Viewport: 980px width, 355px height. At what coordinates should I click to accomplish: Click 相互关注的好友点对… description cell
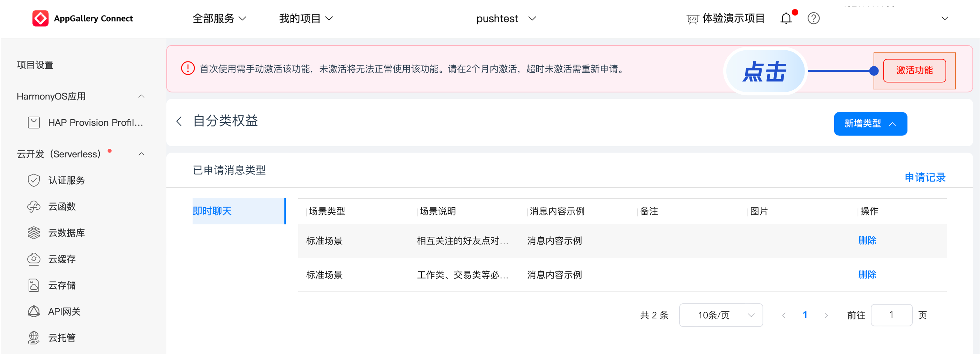[x=463, y=241]
